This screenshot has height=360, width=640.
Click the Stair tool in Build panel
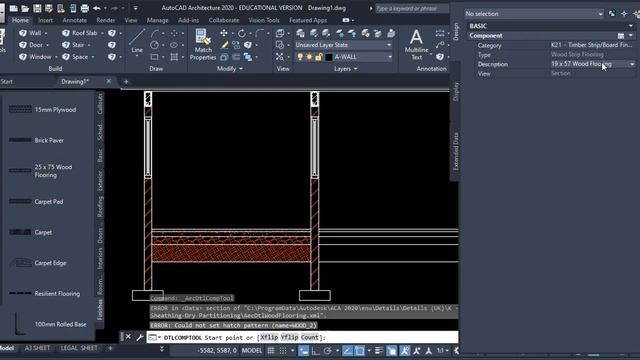click(73, 45)
